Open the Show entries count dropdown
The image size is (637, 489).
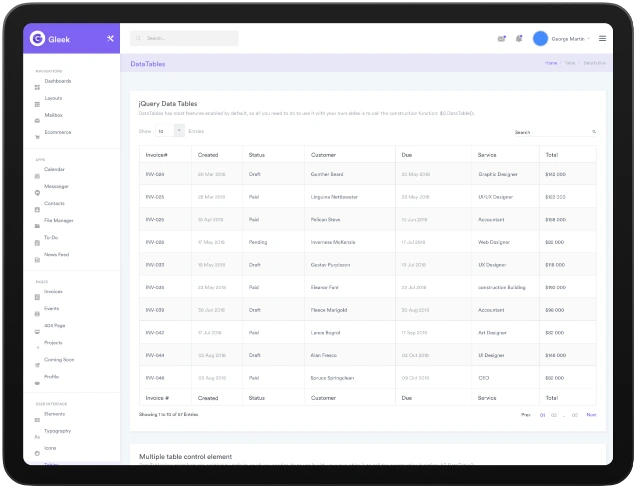pos(168,131)
